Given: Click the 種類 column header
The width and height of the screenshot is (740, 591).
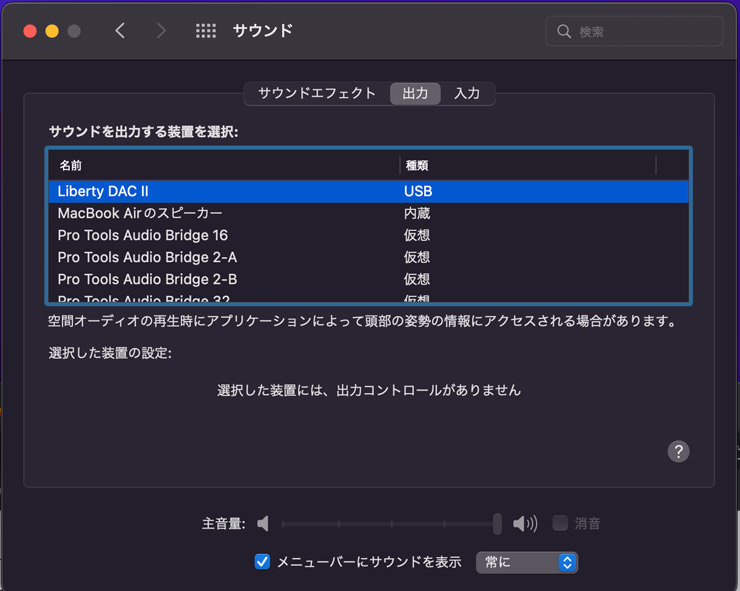Looking at the screenshot, I should pos(528,166).
